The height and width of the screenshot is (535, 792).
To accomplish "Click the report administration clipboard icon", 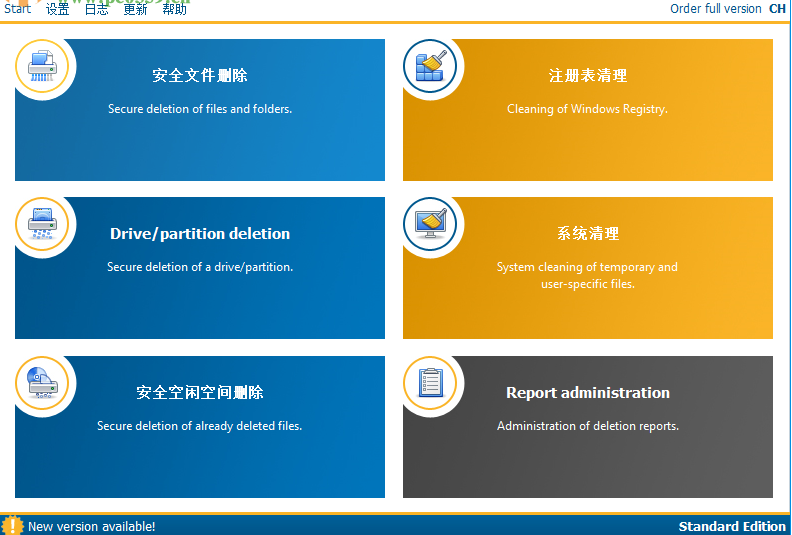I will [430, 383].
